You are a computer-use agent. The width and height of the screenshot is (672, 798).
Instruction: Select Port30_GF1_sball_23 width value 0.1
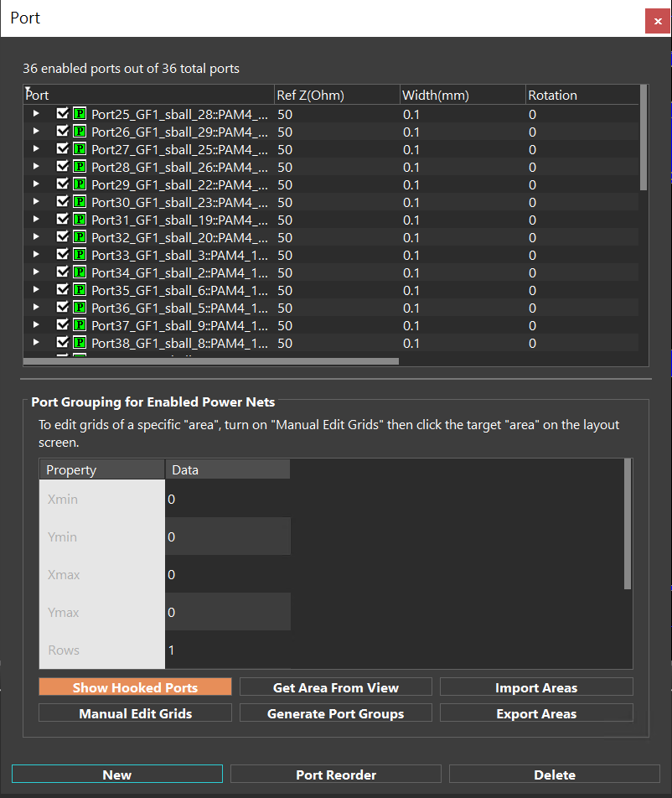click(x=411, y=203)
